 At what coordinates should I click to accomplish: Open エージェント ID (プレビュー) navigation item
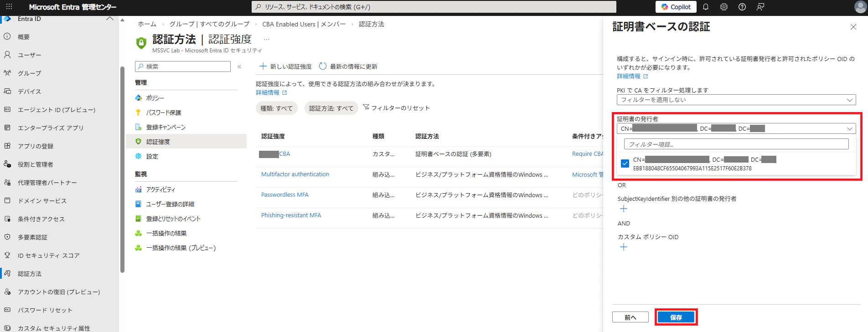[57, 110]
